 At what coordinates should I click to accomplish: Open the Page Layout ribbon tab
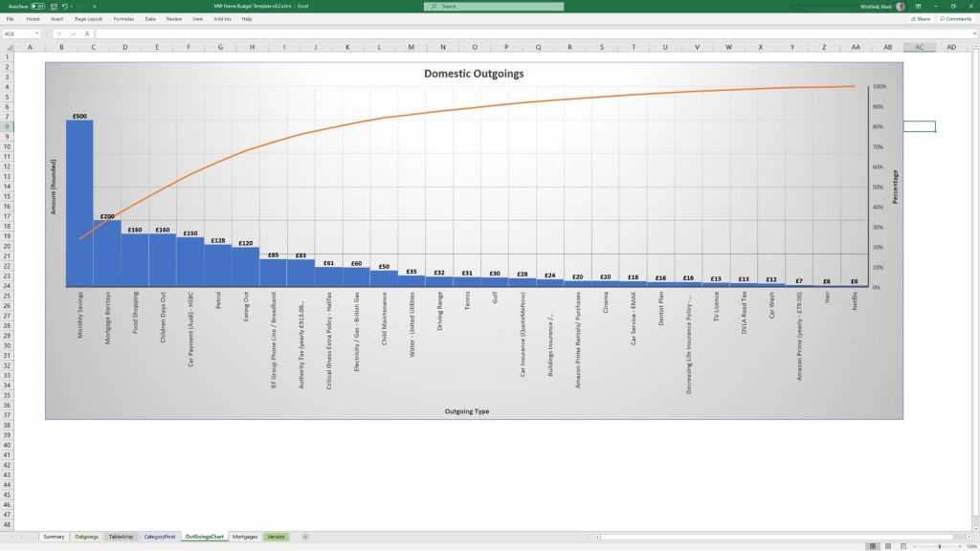tap(89, 18)
